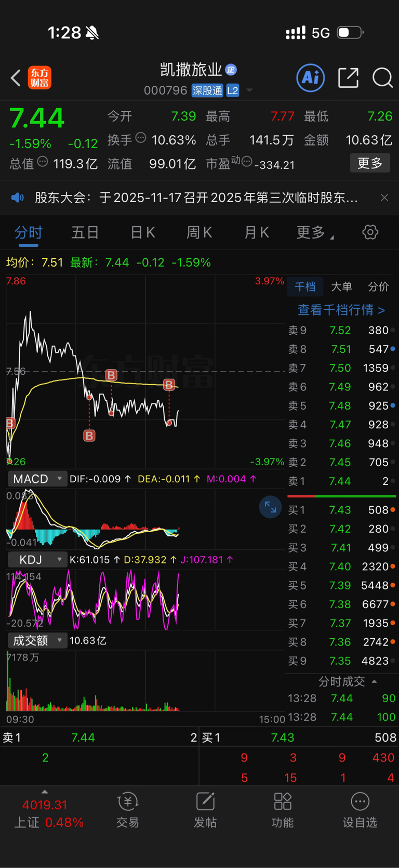Viewport: 399px width, 868px height.
Task: Open 交易 in the bottom bar
Action: (128, 810)
